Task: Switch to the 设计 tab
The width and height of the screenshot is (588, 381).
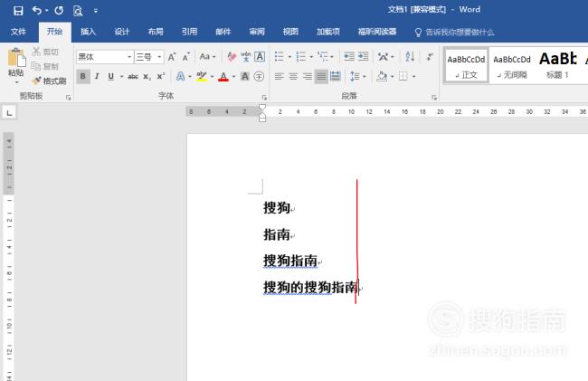Action: (x=122, y=32)
